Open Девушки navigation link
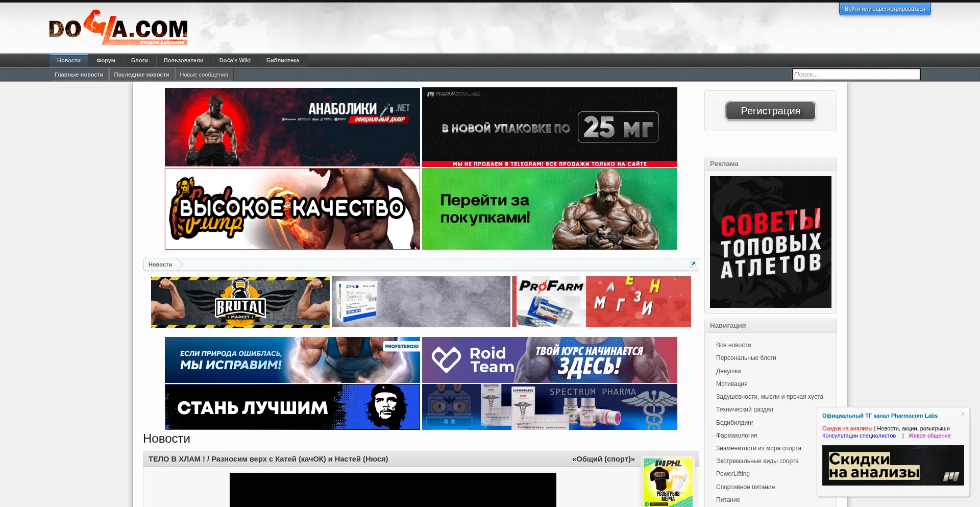This screenshot has height=507, width=980. tap(728, 371)
